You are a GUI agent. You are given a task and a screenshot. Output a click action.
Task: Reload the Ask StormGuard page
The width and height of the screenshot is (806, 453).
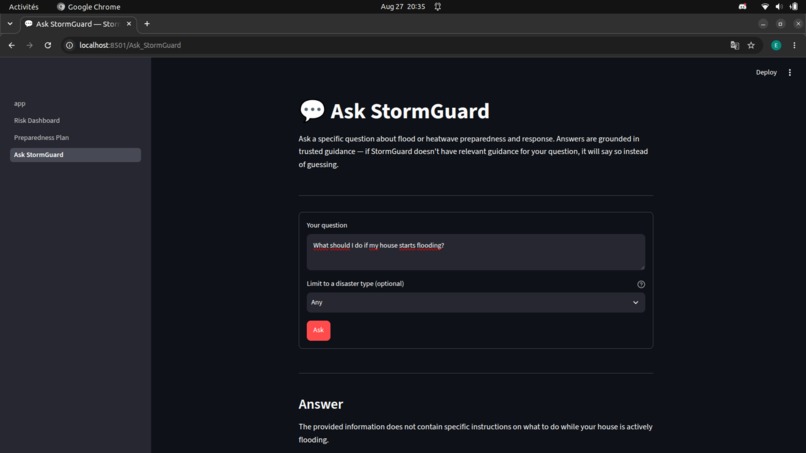[48, 45]
